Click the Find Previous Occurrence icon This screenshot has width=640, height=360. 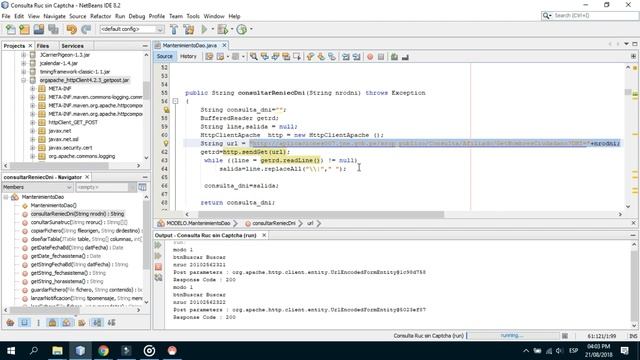pos(264,57)
